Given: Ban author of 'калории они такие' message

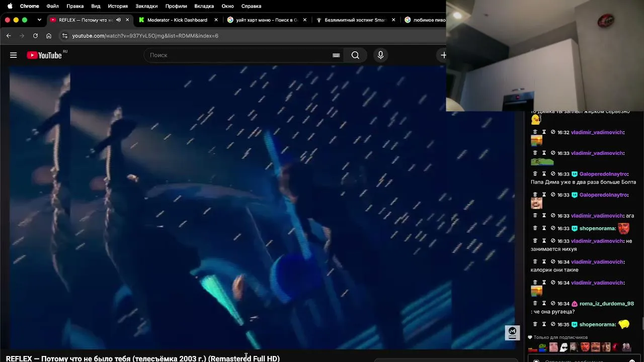Looking at the screenshot, I should pos(553,262).
